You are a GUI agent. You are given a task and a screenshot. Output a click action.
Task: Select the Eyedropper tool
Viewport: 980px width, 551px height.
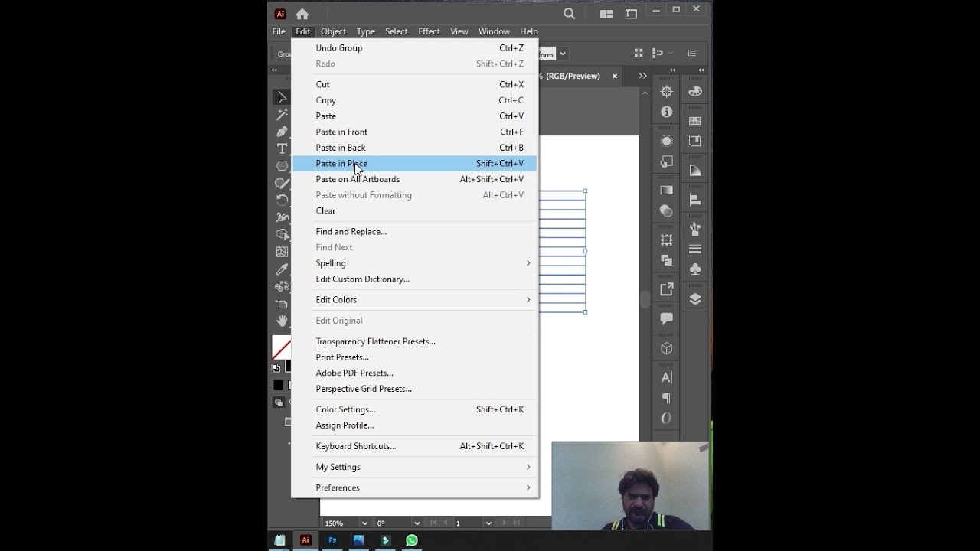pos(282,269)
